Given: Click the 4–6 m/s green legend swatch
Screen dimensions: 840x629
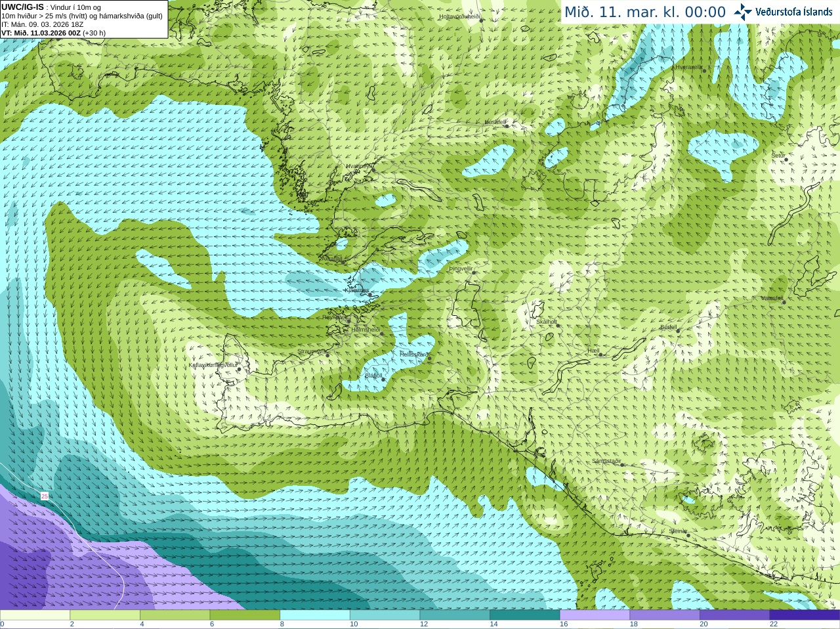Looking at the screenshot, I should [175, 615].
